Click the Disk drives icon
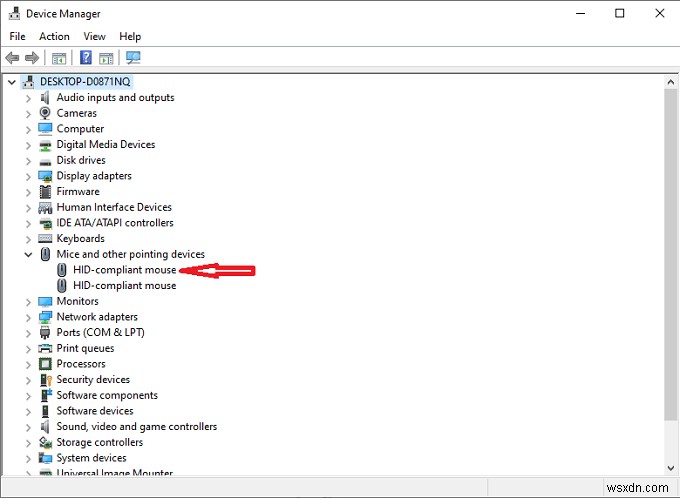This screenshot has height=498, width=680. tap(45, 162)
